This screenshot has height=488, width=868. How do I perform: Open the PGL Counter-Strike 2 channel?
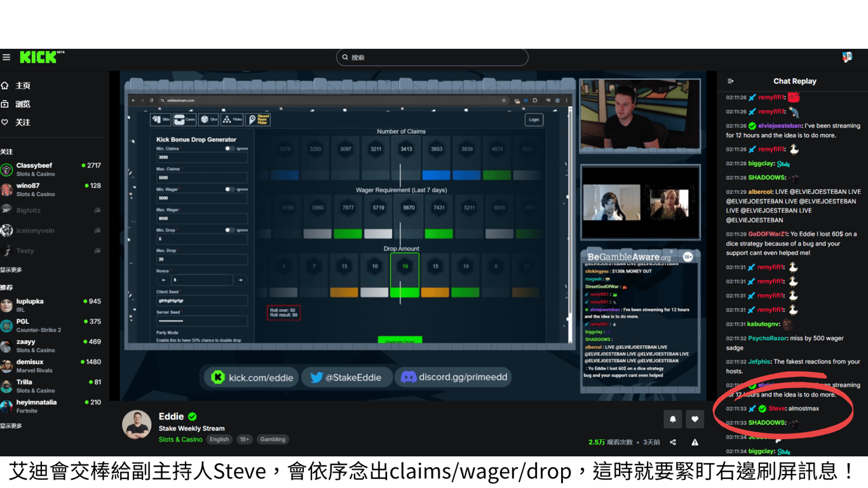(x=52, y=325)
